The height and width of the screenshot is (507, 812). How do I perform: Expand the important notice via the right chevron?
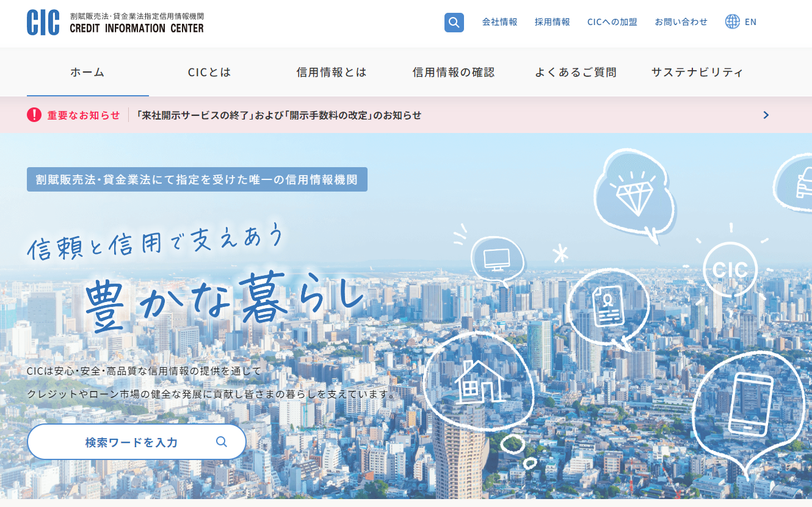(x=766, y=115)
